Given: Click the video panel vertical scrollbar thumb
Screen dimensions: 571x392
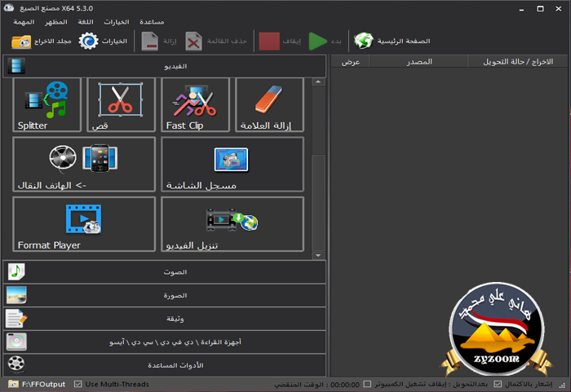Looking at the screenshot, I should tap(318, 203).
